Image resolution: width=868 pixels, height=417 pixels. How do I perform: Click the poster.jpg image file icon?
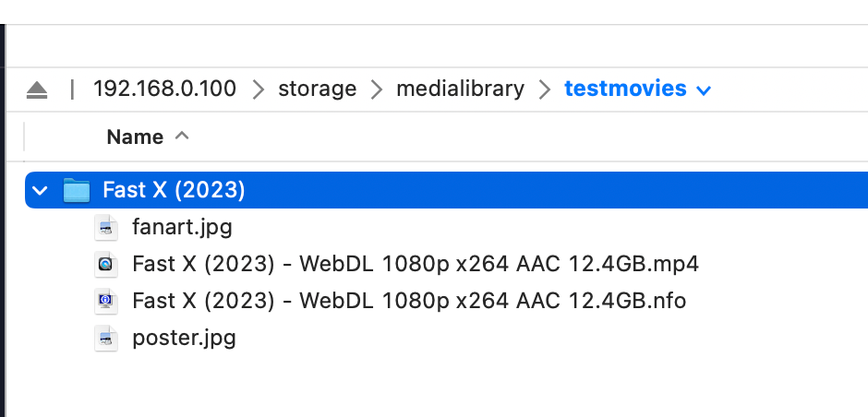[107, 338]
